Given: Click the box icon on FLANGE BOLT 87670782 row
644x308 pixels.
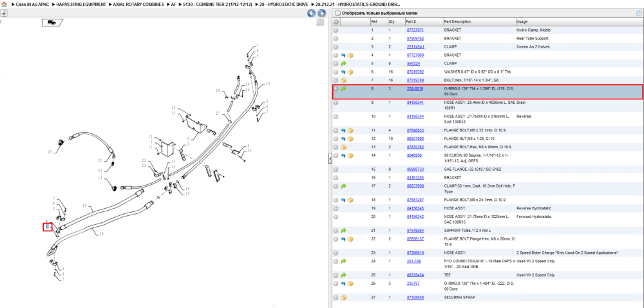Looking at the screenshot, I should click(x=343, y=147).
